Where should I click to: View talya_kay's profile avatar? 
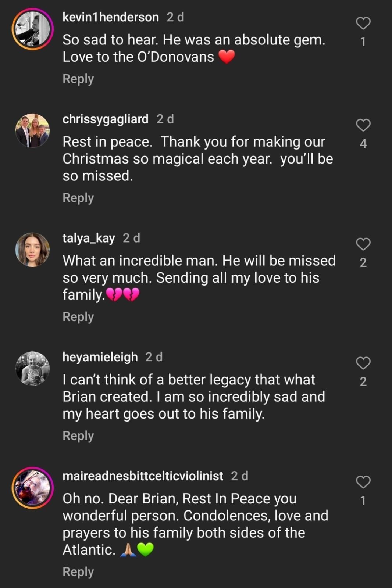click(x=32, y=250)
